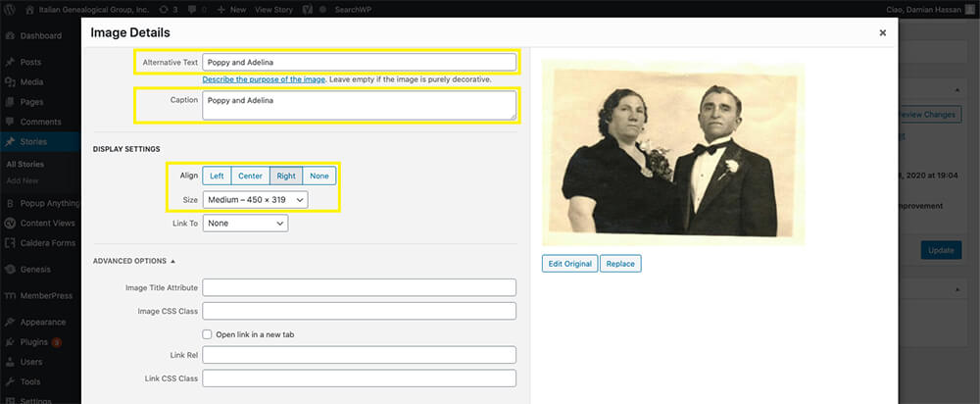Close the Image Details dialog

click(883, 33)
